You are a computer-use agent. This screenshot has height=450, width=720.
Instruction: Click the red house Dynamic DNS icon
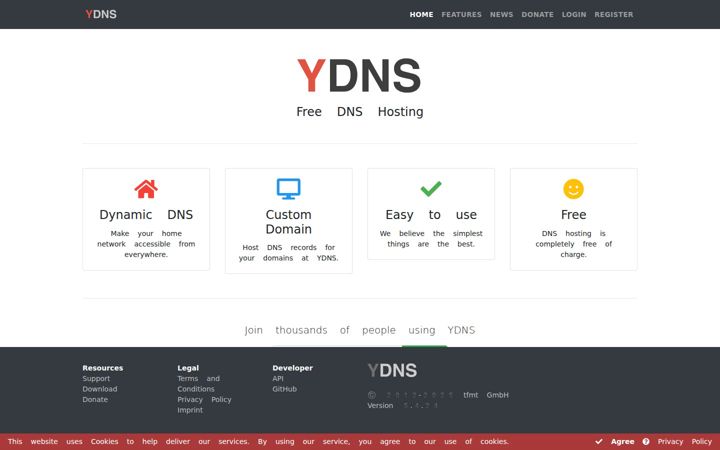click(x=146, y=189)
